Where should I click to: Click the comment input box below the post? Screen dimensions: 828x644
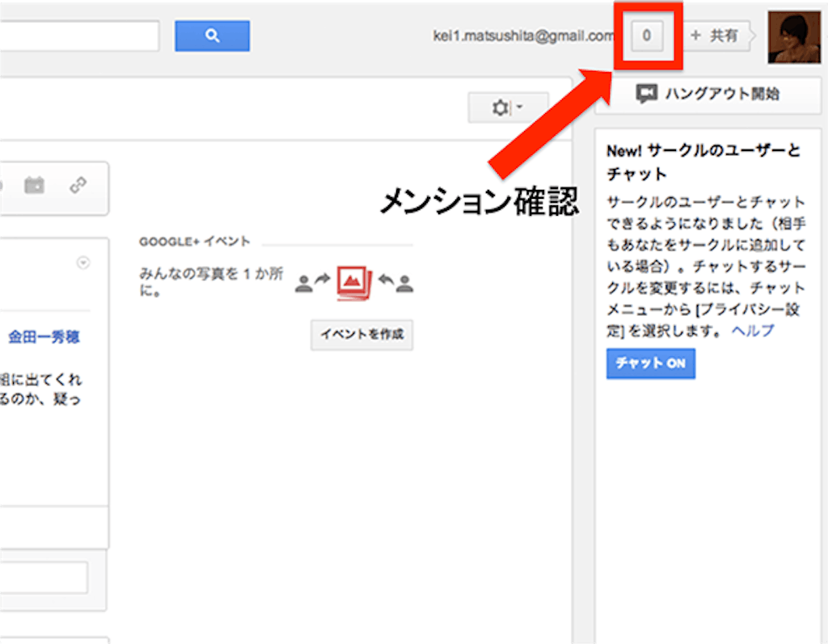pyautogui.click(x=44, y=579)
